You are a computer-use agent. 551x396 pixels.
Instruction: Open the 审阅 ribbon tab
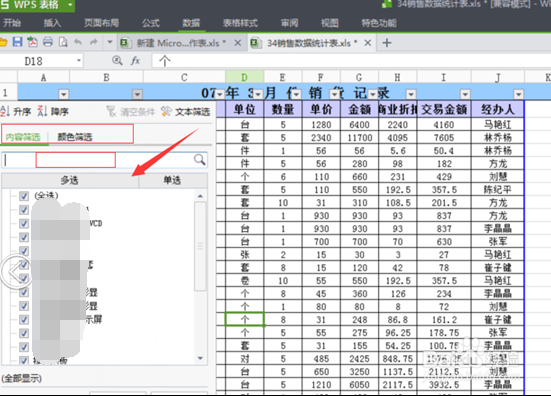pyautogui.click(x=290, y=23)
